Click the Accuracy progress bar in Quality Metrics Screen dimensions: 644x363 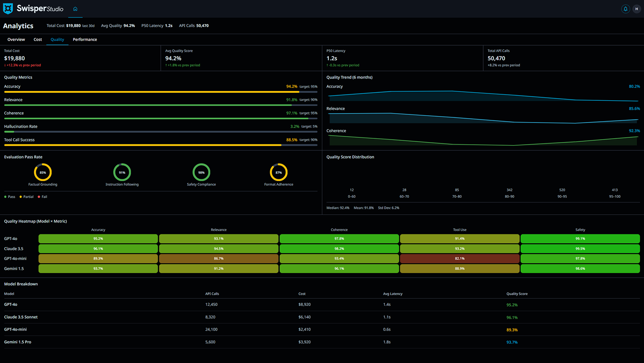point(160,92)
